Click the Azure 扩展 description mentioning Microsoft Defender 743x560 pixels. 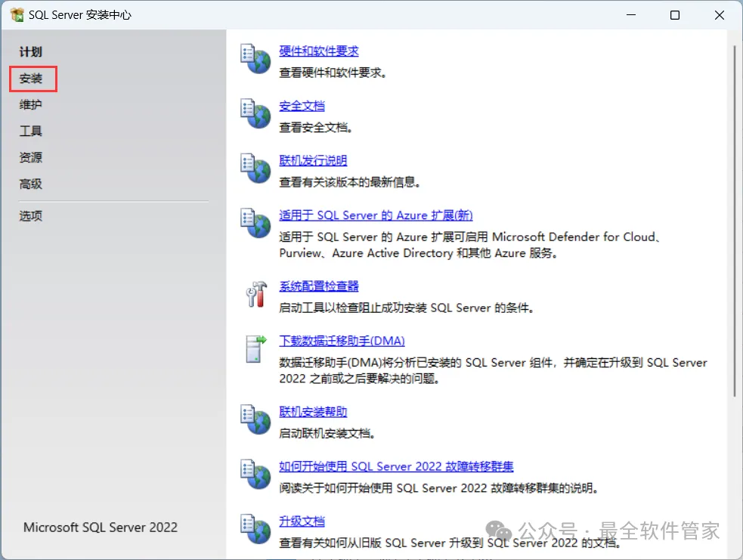point(469,245)
